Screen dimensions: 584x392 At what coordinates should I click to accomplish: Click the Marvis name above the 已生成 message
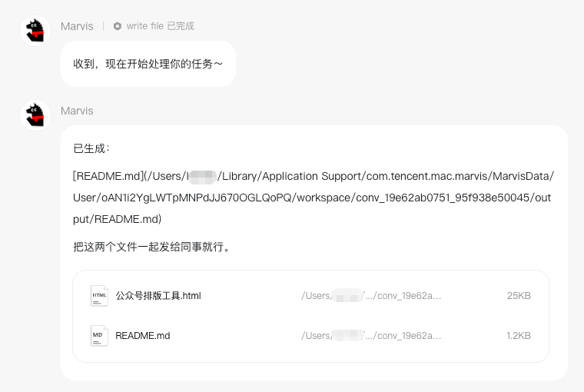[77, 111]
